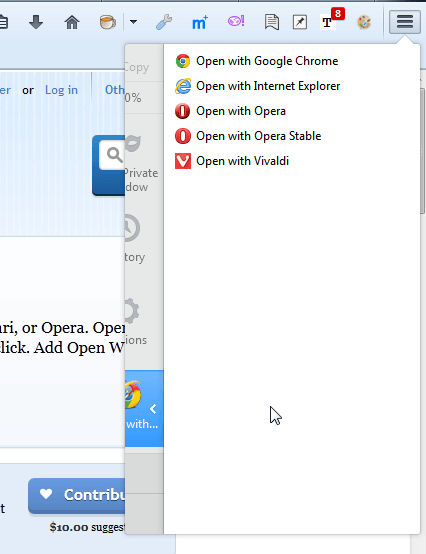Click the Internet Explorer logo icon

tap(183, 86)
